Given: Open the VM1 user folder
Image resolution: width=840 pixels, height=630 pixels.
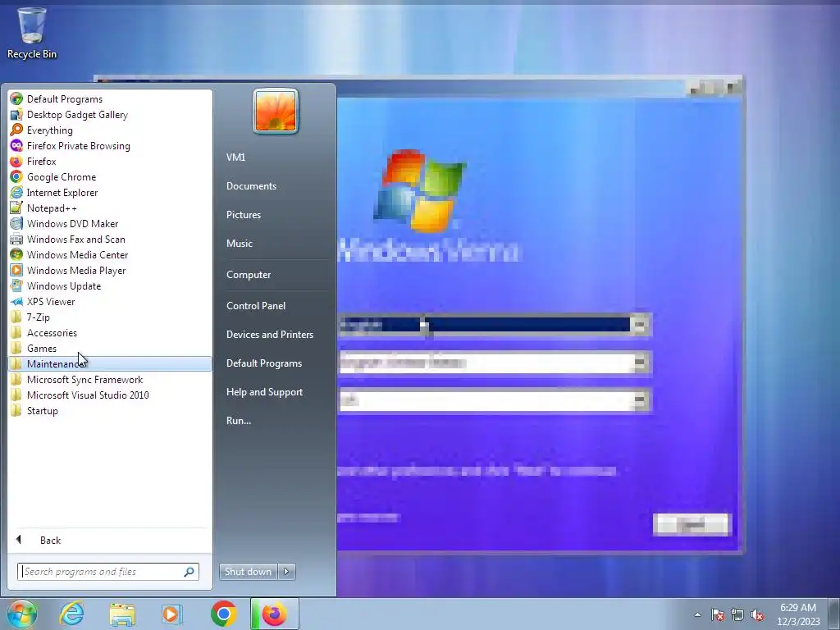Looking at the screenshot, I should tap(235, 157).
